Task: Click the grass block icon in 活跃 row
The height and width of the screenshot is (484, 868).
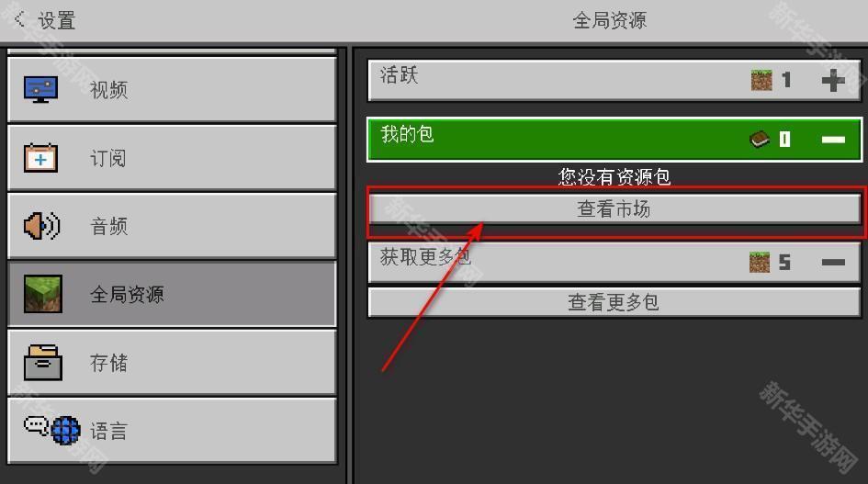Action: pos(761,80)
